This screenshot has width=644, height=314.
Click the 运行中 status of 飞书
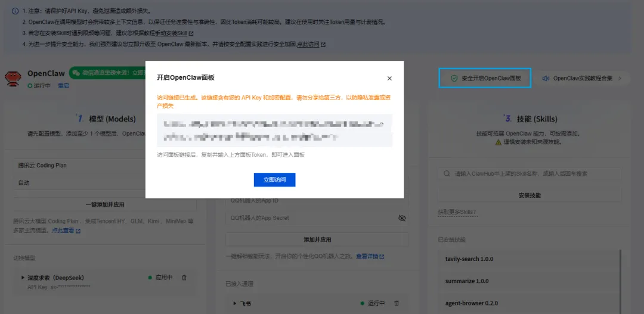[x=373, y=303]
